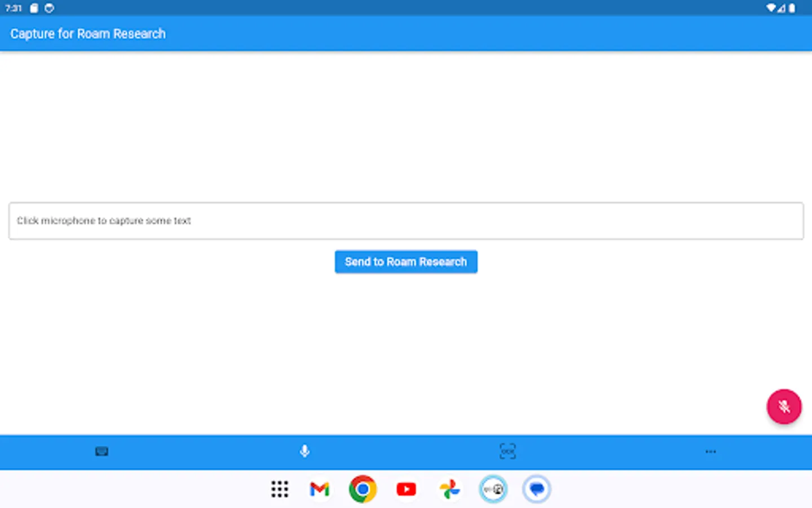Tap the Wi-Fi signal status icon

[771, 8]
